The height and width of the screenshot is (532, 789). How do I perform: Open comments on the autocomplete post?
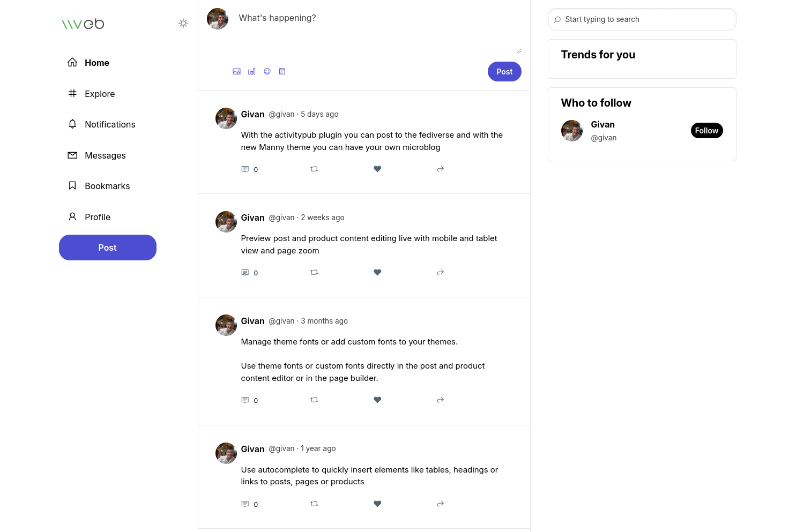point(245,504)
